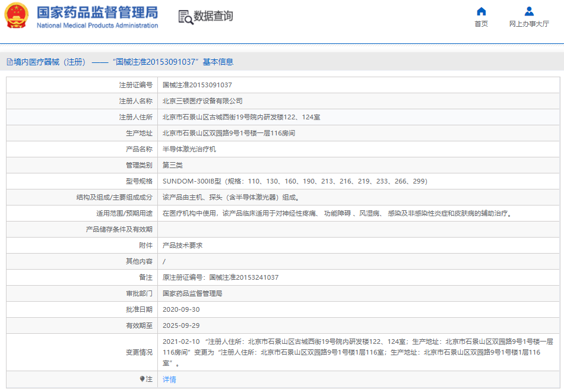Click the 网上办事大厅 label

pyautogui.click(x=529, y=24)
